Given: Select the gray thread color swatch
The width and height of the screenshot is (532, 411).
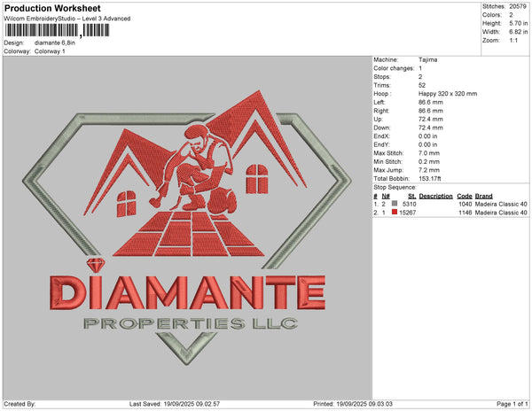Looking at the screenshot, I should pos(393,204).
